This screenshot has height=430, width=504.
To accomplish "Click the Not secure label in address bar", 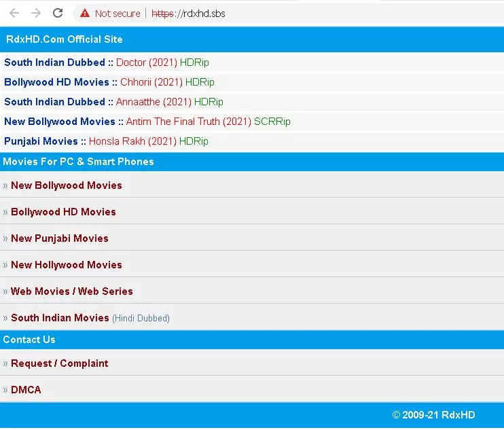I will 118,14.
